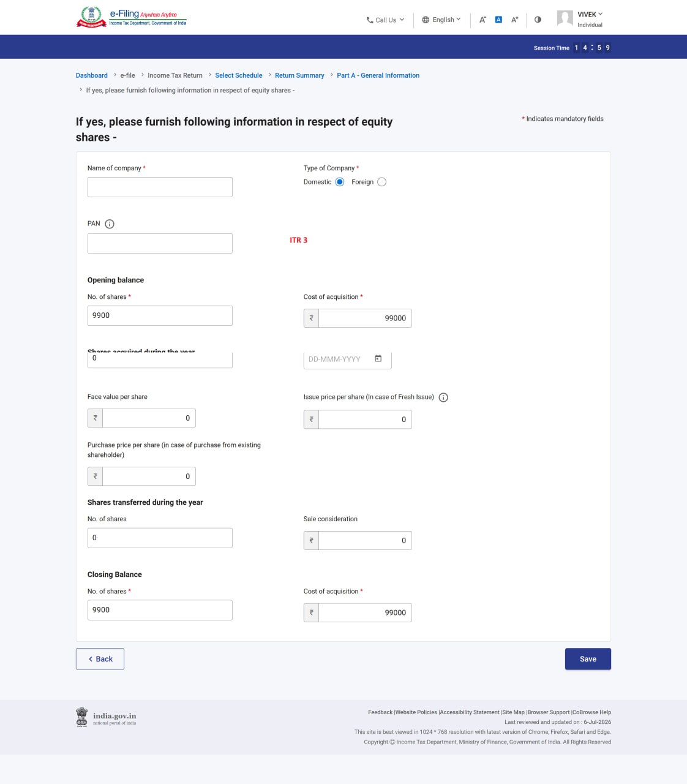Select the Foreign company type

(x=381, y=182)
